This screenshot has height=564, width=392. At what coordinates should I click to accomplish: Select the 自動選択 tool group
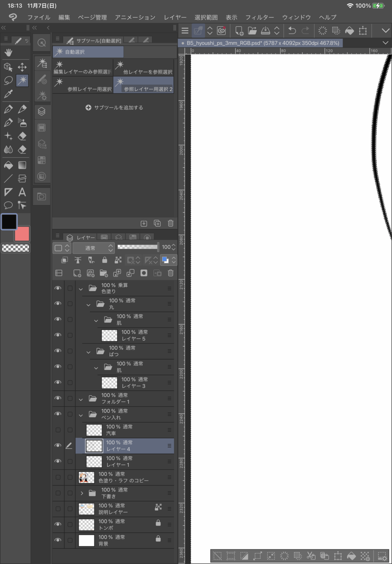click(x=88, y=52)
